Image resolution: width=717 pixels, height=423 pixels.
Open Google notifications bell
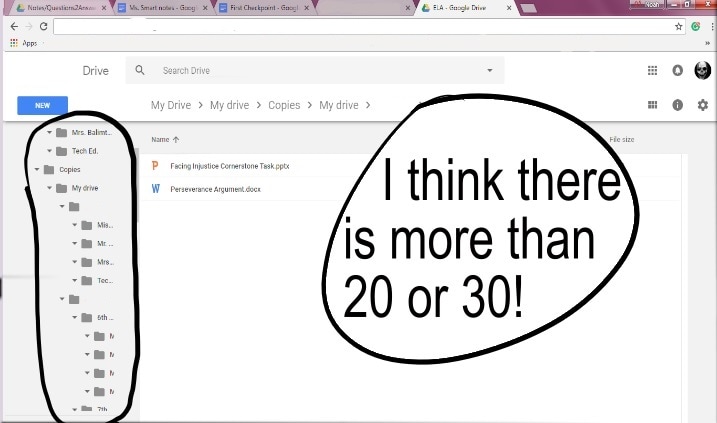(x=677, y=71)
